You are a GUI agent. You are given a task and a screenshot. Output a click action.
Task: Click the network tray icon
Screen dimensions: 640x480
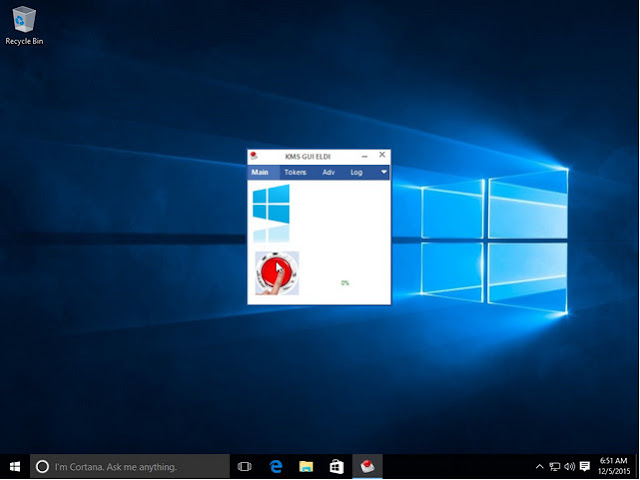point(555,467)
